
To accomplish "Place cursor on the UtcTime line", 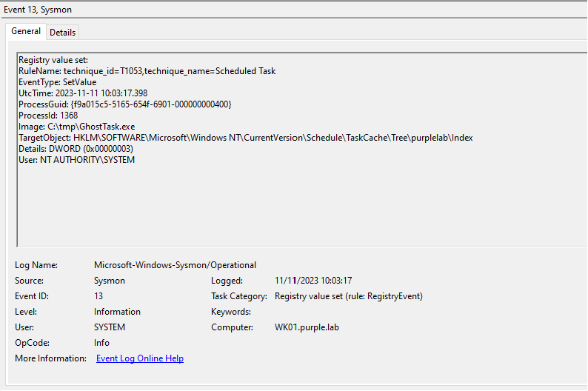I will [x=83, y=93].
